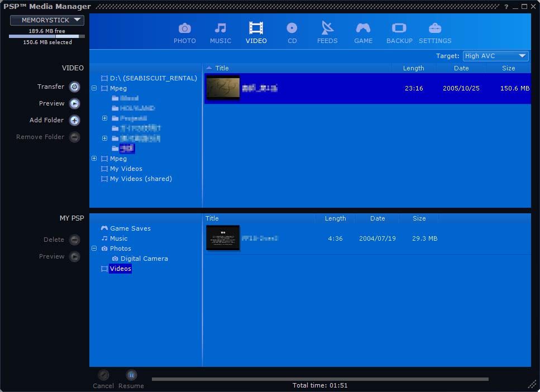
Task: Collapse the first Mpeg folder tree
Action: pos(94,88)
